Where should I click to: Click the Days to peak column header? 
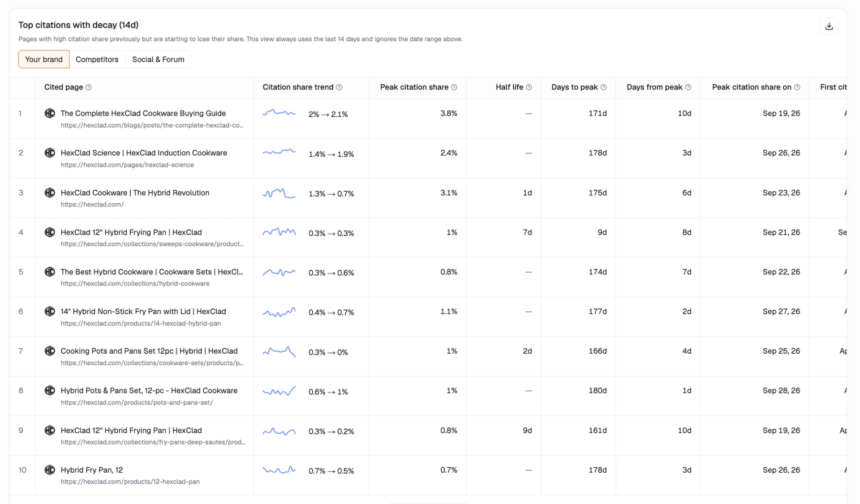click(x=574, y=87)
